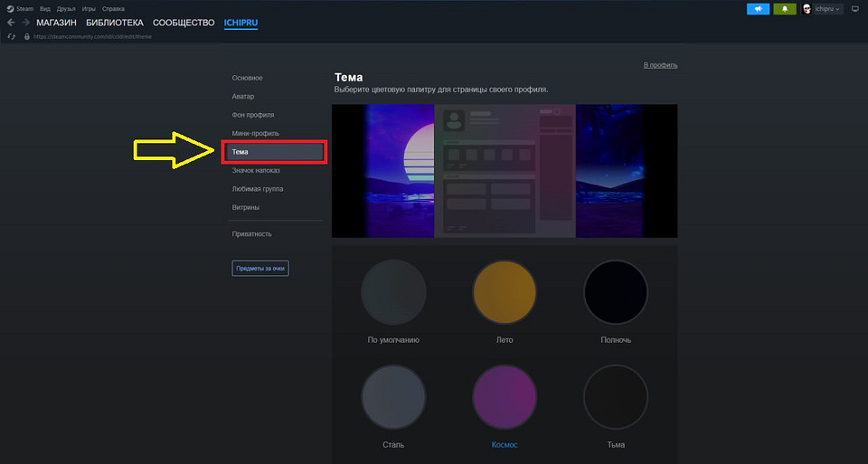Follow the В профиль link

coord(660,65)
